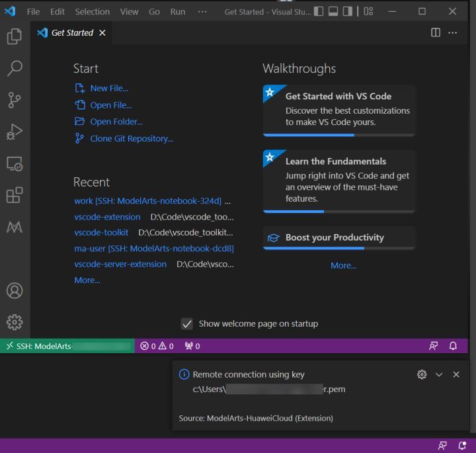
Task: Open the Customize Layout control
Action: 368,11
